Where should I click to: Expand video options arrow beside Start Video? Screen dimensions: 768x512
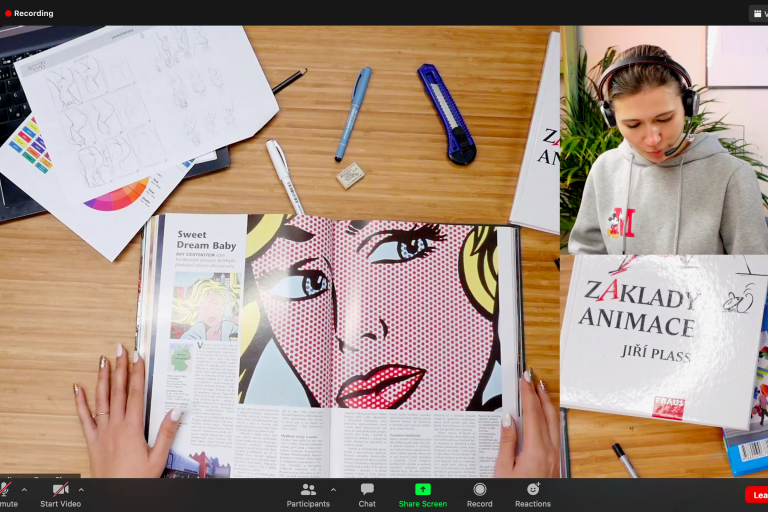(x=81, y=490)
